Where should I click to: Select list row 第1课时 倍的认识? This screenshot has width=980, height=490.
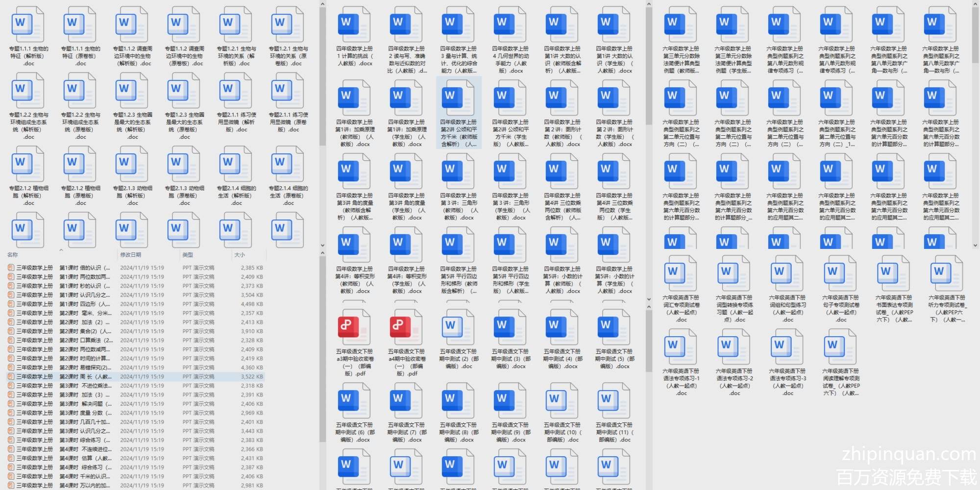135,268
